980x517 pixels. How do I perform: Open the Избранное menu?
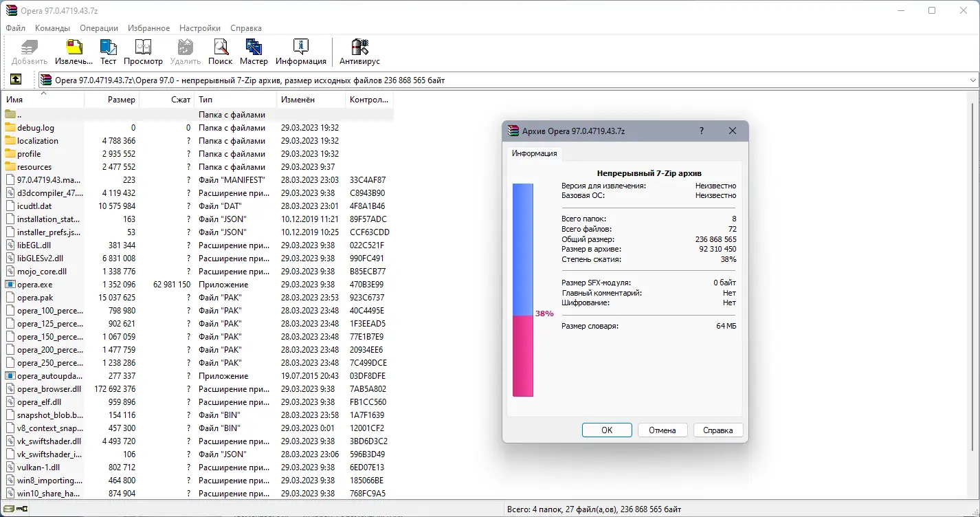pos(148,28)
